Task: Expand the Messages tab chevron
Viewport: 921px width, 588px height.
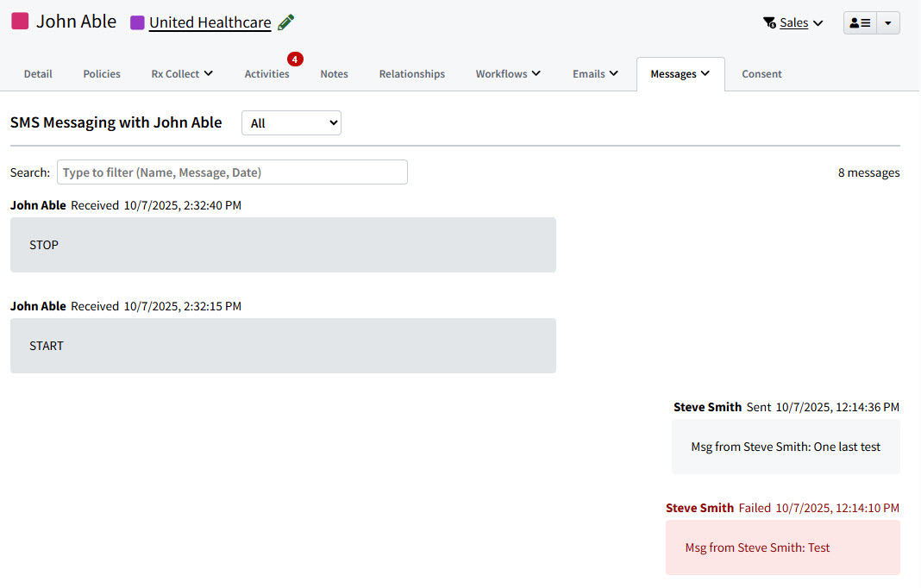Action: [x=705, y=74]
